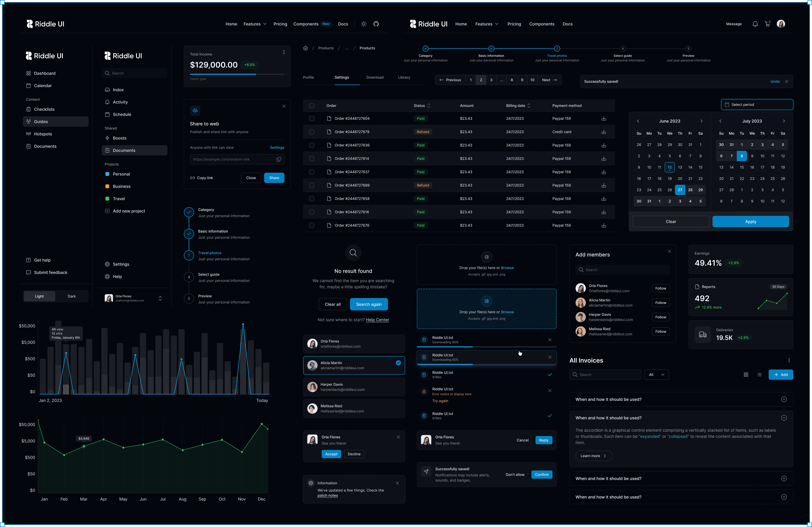Check the box for Order #2448727604
The image size is (812, 527).
pos(311,118)
